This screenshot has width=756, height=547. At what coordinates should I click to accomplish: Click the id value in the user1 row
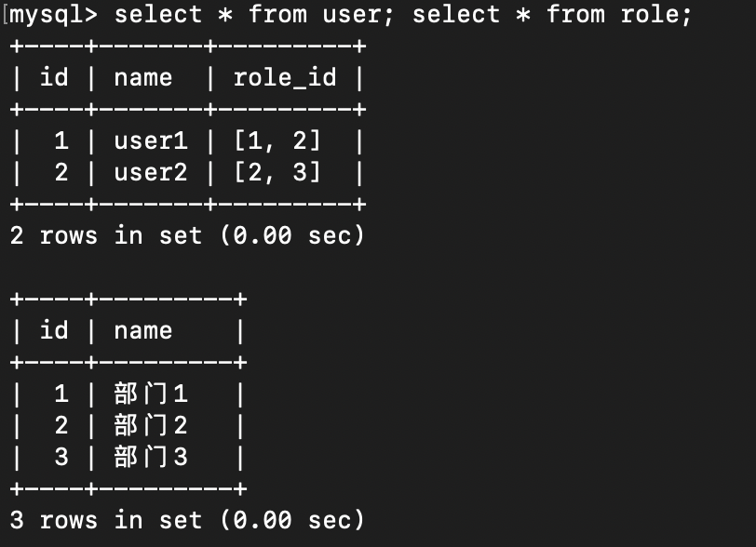(61, 141)
